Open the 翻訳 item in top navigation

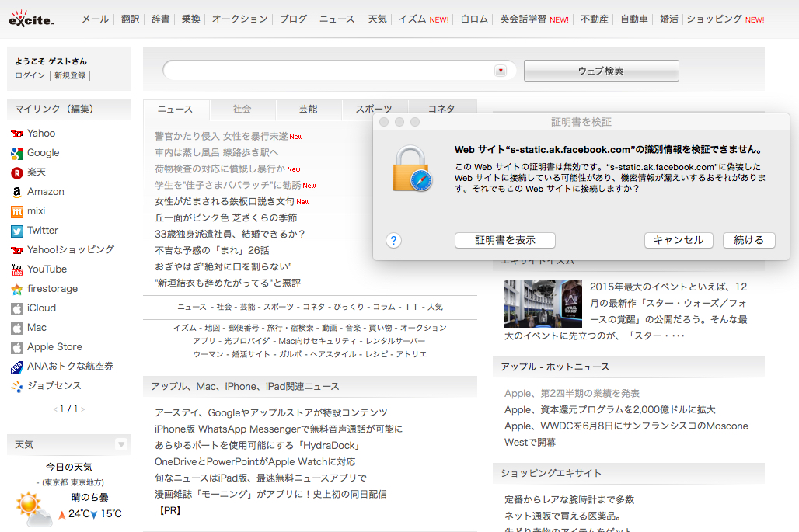[x=130, y=19]
